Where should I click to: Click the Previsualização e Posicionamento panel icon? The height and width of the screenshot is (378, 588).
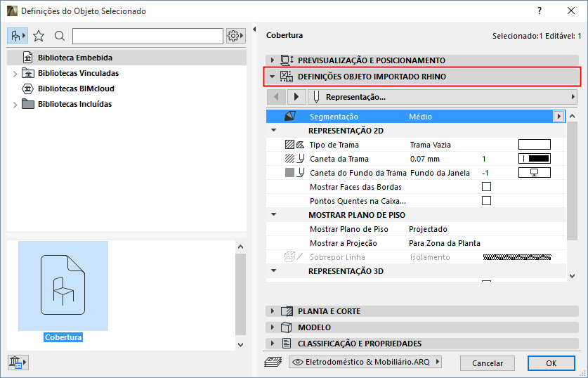click(287, 60)
